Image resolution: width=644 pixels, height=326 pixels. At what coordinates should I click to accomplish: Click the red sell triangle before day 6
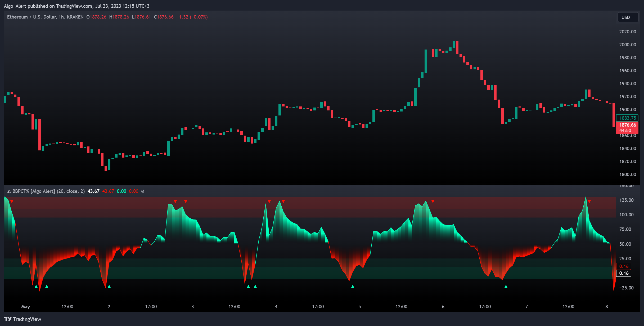tap(433, 202)
